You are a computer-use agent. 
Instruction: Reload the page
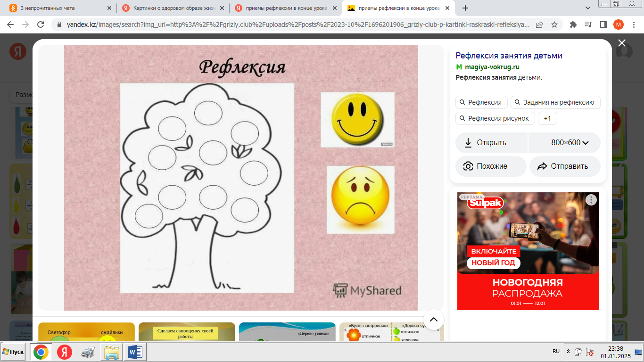[x=41, y=25]
